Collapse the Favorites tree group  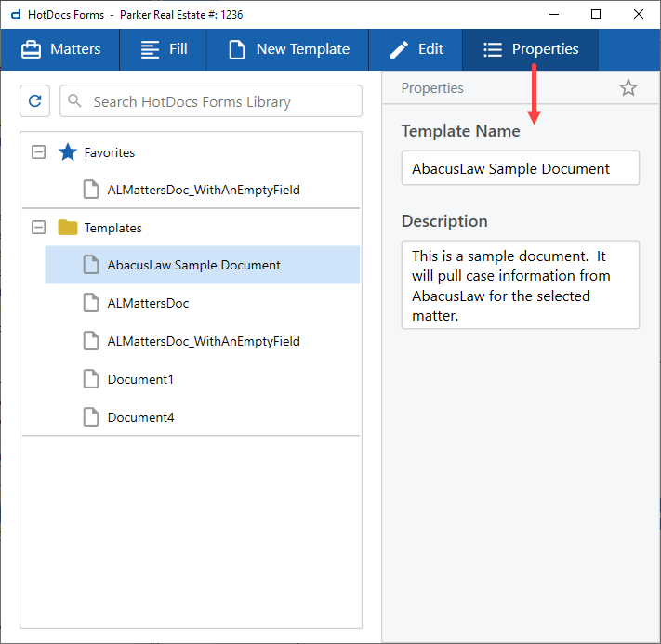(x=38, y=151)
